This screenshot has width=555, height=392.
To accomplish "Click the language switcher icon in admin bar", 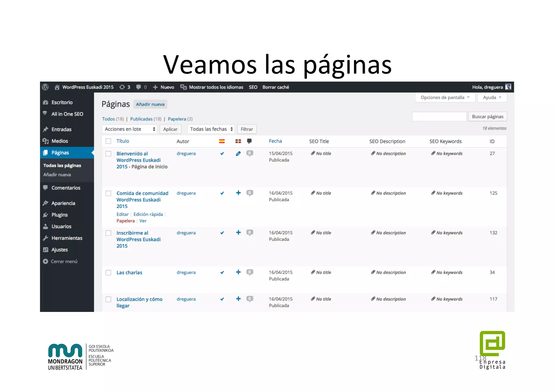I will (183, 87).
